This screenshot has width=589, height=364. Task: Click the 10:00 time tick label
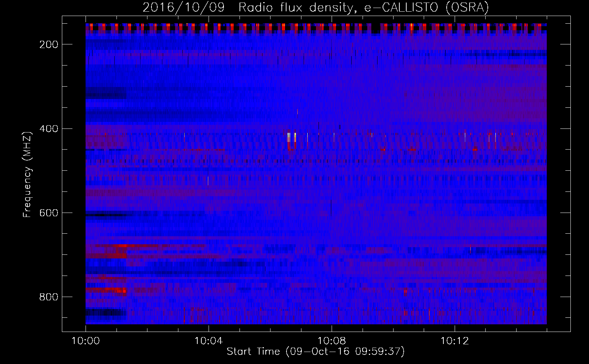coord(86,341)
